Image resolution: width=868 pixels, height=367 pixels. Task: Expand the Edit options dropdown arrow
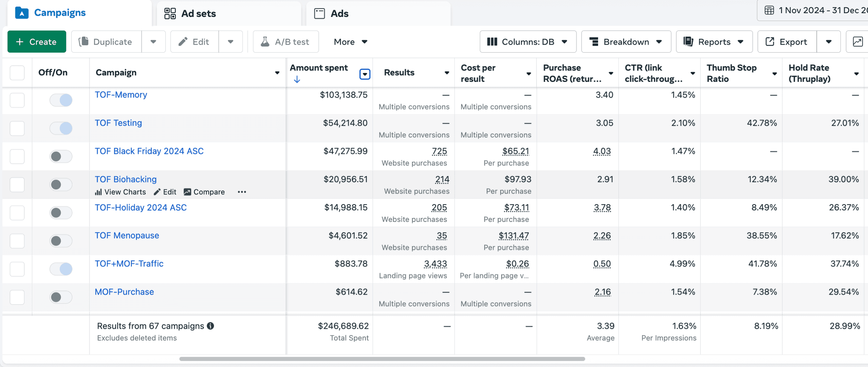coord(231,42)
